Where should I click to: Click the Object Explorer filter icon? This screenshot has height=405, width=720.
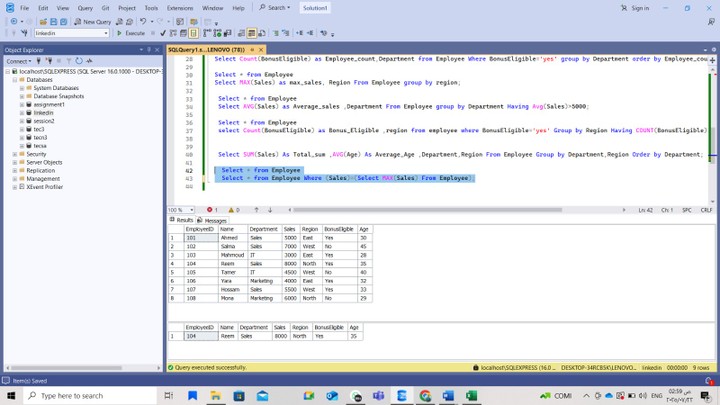(68, 61)
